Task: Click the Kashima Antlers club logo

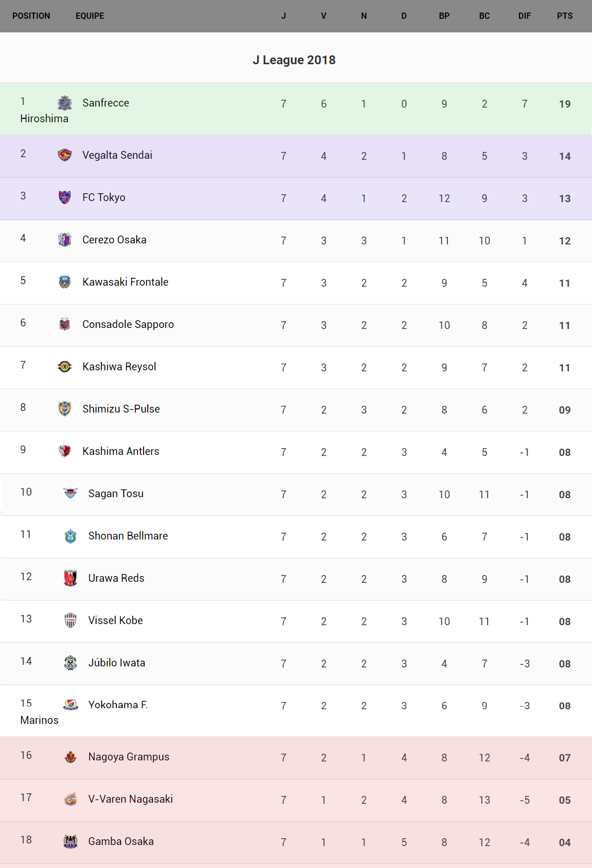Action: coord(65,451)
